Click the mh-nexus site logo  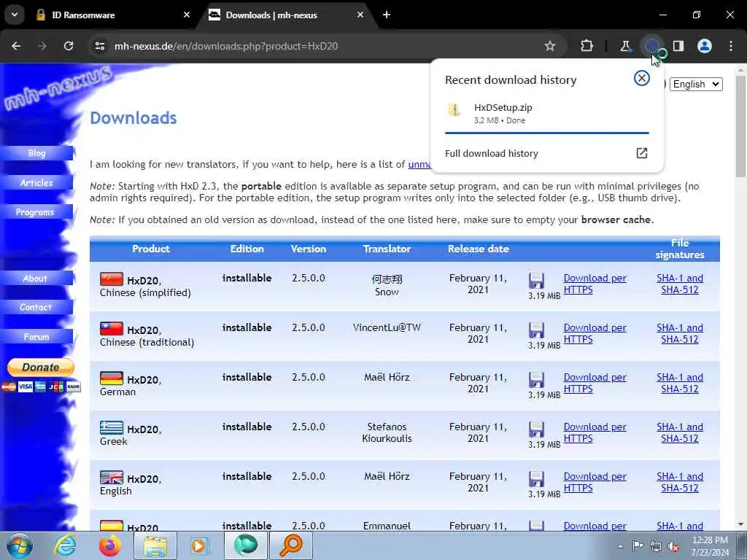58,87
